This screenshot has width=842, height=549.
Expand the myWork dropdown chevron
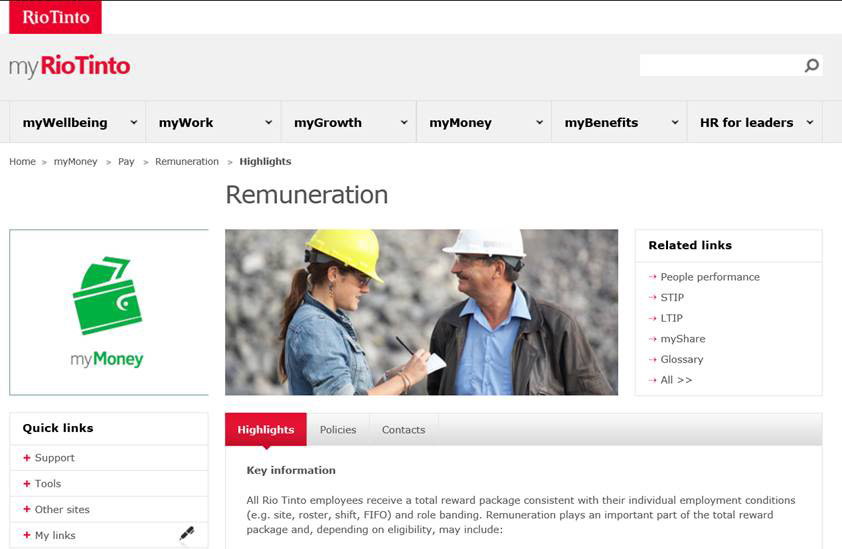pyautogui.click(x=268, y=122)
